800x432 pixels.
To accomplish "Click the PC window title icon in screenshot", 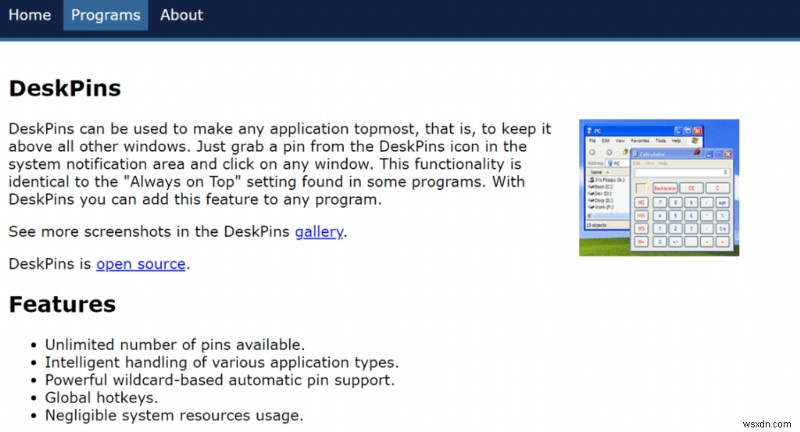I will coord(590,129).
